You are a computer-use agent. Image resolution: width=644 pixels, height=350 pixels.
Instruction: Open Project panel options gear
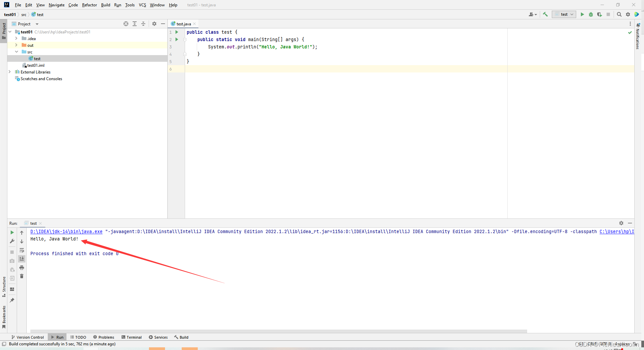154,24
